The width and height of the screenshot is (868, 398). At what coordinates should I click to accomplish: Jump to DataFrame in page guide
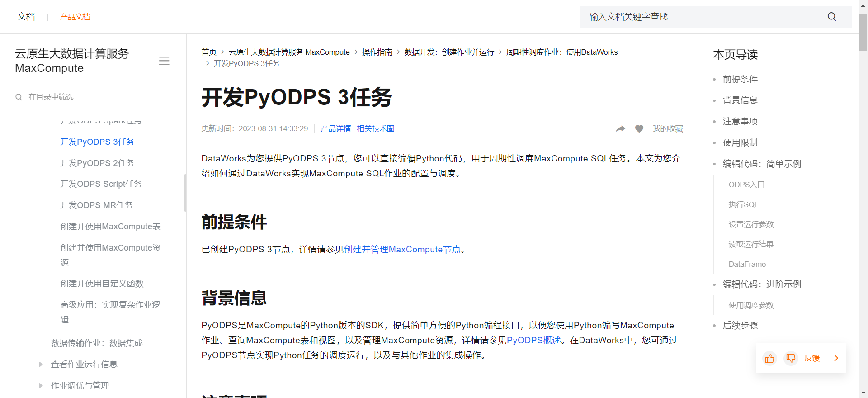pyautogui.click(x=747, y=265)
